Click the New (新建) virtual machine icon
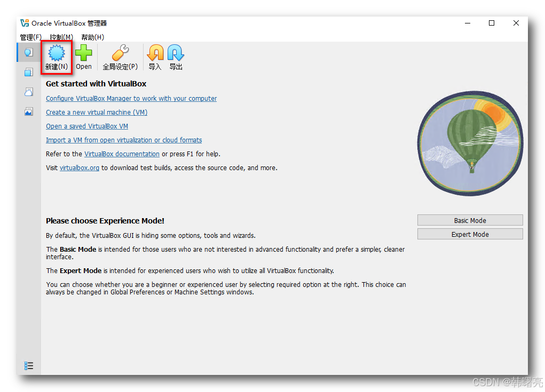Image resolution: width=545 pixels, height=392 pixels. pos(56,53)
